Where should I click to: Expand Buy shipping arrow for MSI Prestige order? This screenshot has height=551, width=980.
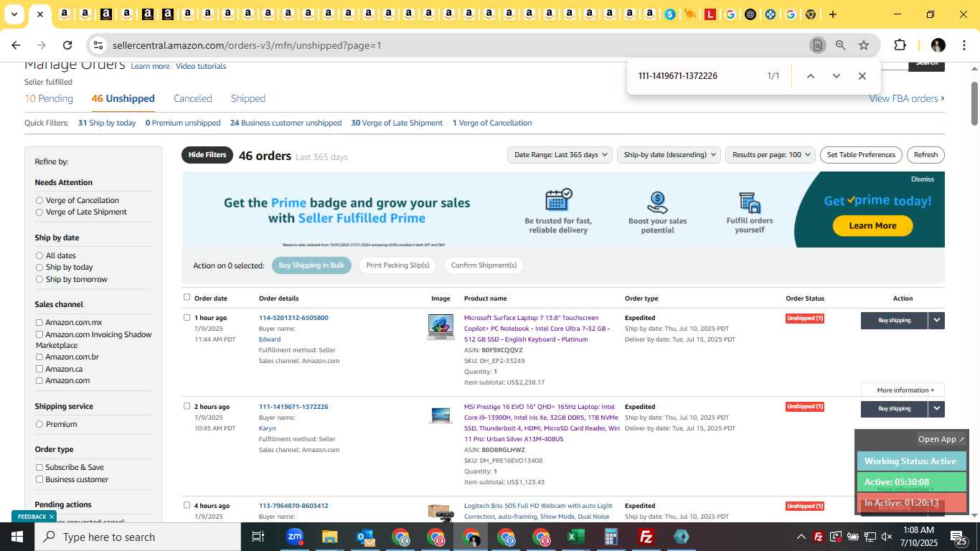[936, 409]
